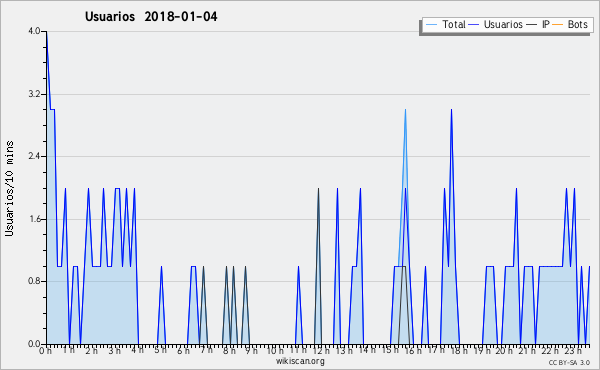The height and width of the screenshot is (370, 600).
Task: Click the '12 h' x-axis label
Action: tap(321, 350)
